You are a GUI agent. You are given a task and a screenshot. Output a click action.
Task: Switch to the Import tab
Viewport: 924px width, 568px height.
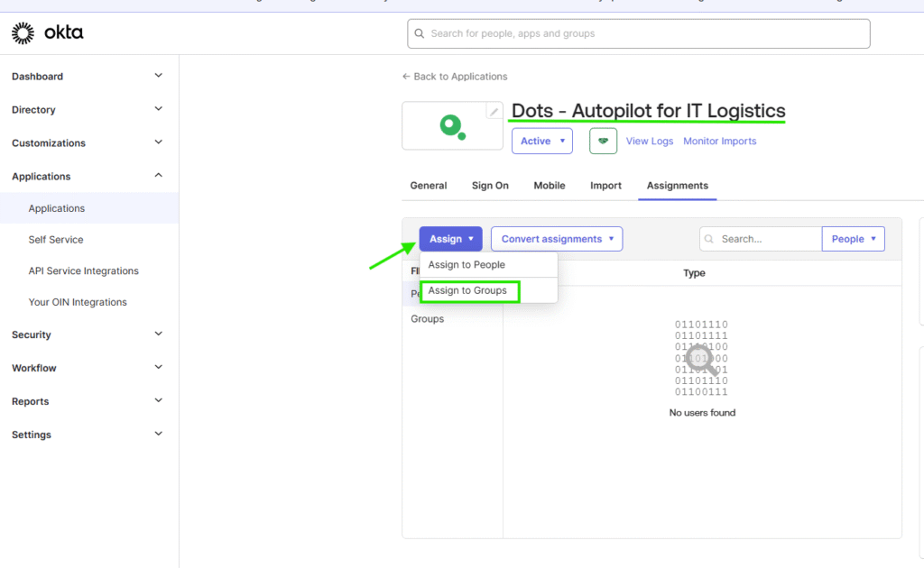605,186
